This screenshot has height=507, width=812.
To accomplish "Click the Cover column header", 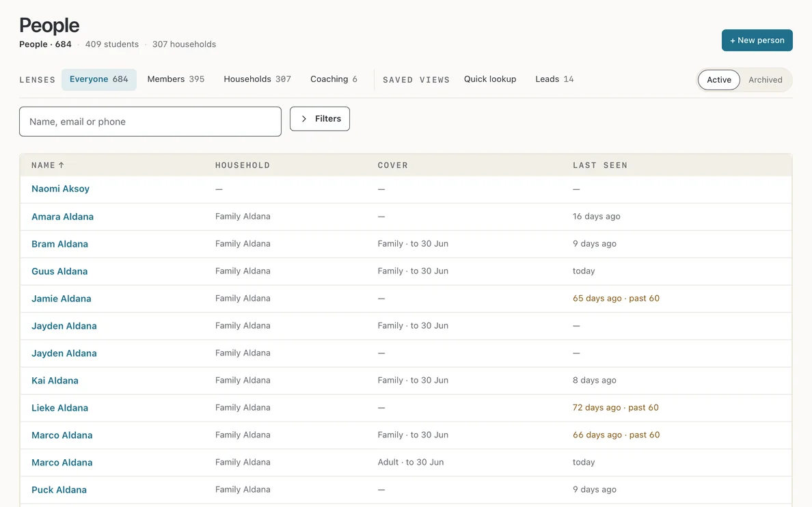I will (x=392, y=165).
